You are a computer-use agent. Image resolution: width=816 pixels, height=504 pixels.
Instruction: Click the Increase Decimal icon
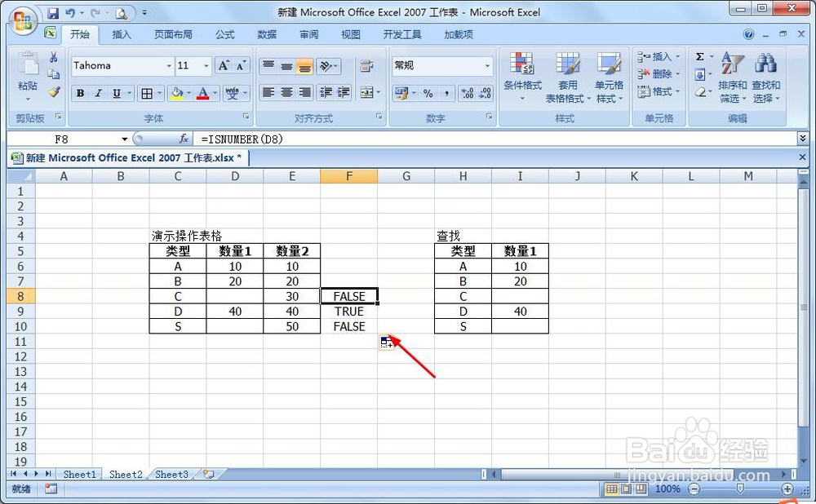coord(467,92)
